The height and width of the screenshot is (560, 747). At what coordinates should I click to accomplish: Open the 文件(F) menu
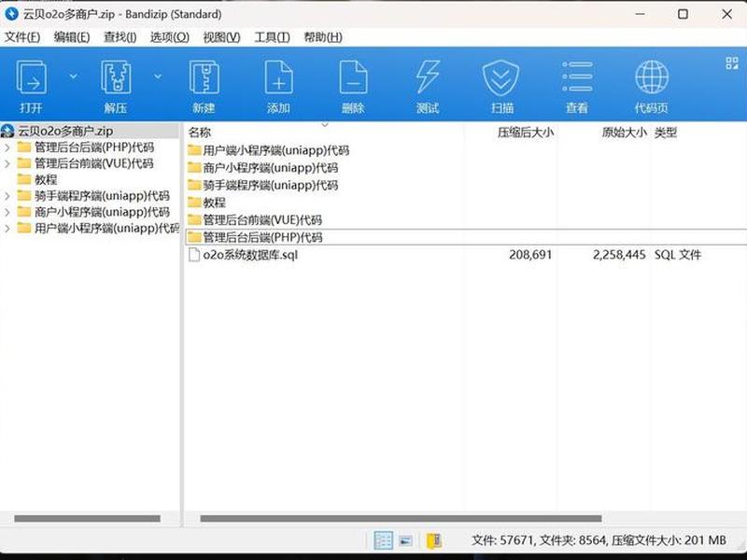point(22,37)
